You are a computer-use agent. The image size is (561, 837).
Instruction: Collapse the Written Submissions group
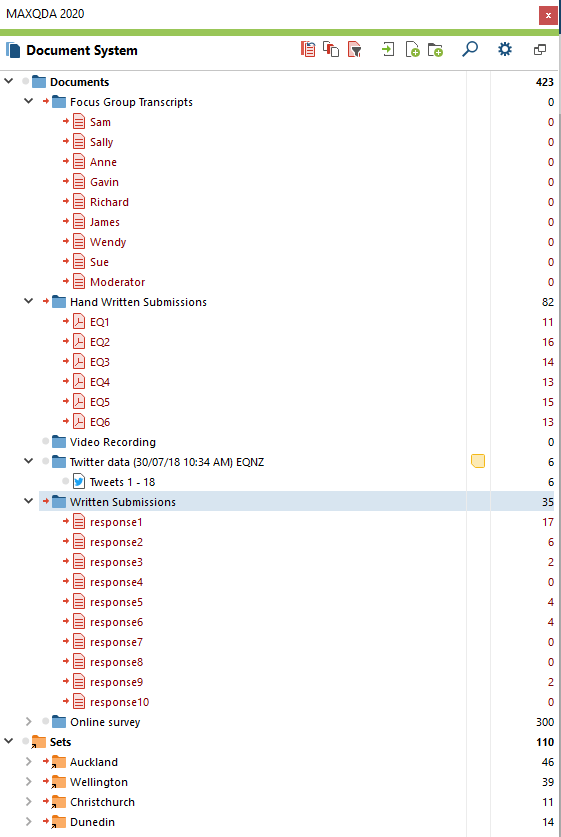tap(29, 501)
